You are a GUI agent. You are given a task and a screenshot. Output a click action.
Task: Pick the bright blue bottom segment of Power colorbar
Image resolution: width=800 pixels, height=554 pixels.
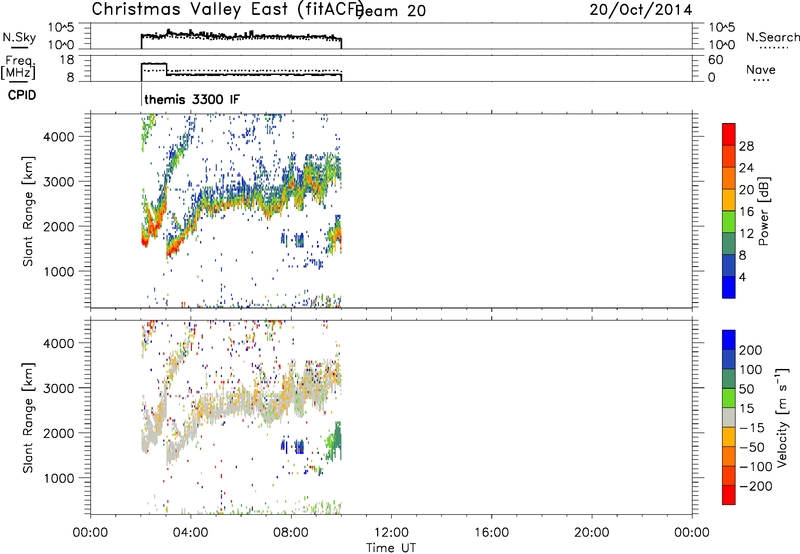pyautogui.click(x=729, y=287)
